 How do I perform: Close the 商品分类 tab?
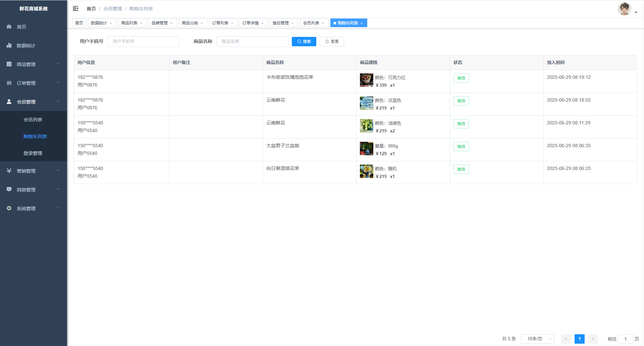click(202, 23)
